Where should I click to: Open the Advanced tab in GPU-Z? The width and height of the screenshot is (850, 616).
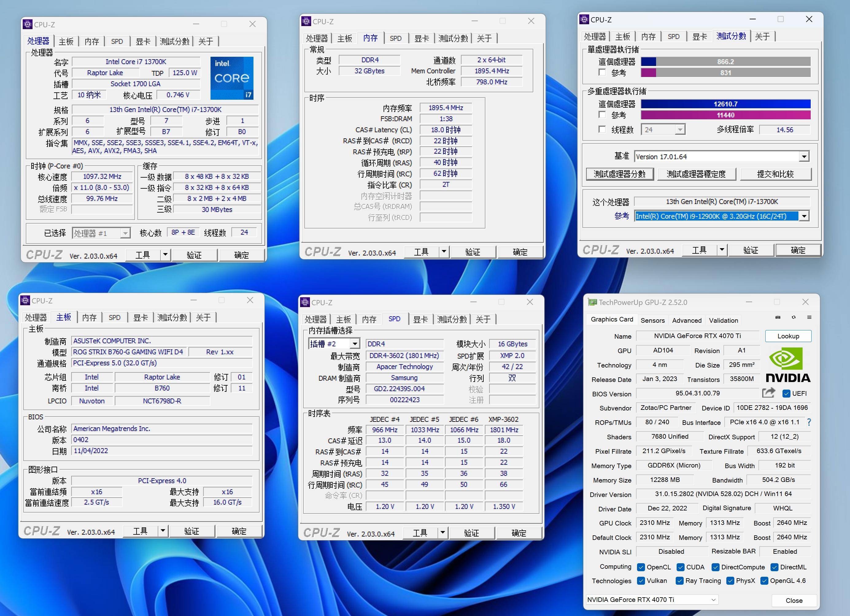pyautogui.click(x=686, y=320)
